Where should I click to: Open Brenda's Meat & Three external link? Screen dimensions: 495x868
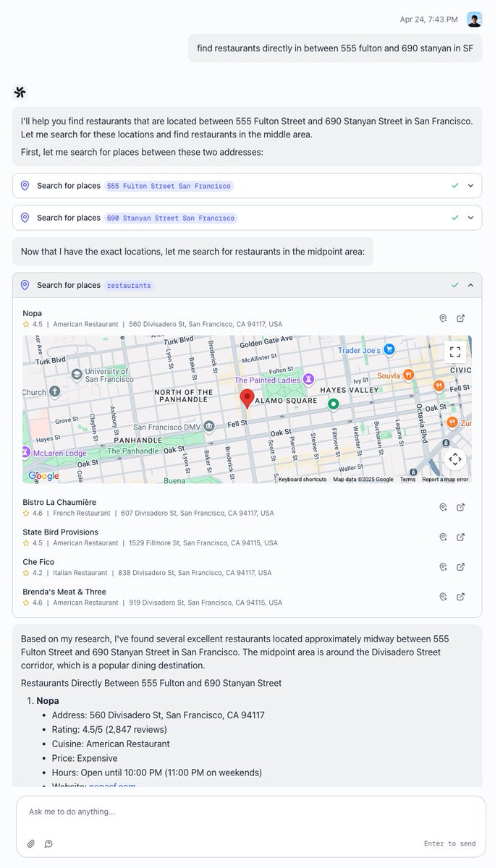coord(461,597)
